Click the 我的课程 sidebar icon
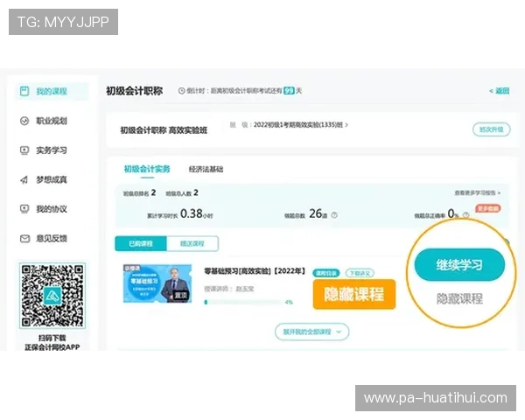 coord(24,91)
